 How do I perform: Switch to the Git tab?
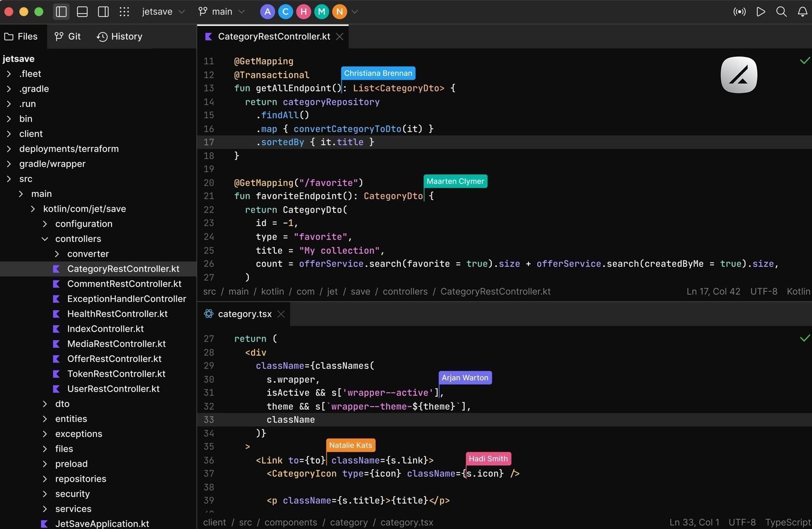(x=68, y=36)
